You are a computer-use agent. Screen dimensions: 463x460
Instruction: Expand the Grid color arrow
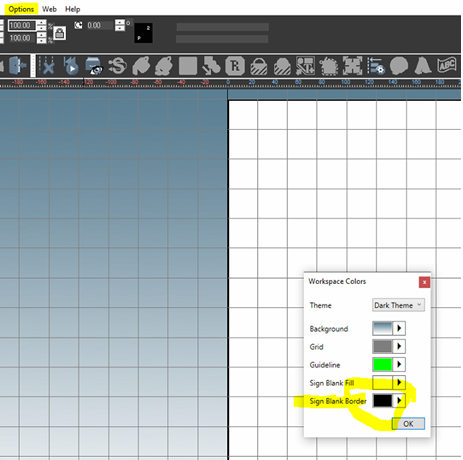point(399,346)
